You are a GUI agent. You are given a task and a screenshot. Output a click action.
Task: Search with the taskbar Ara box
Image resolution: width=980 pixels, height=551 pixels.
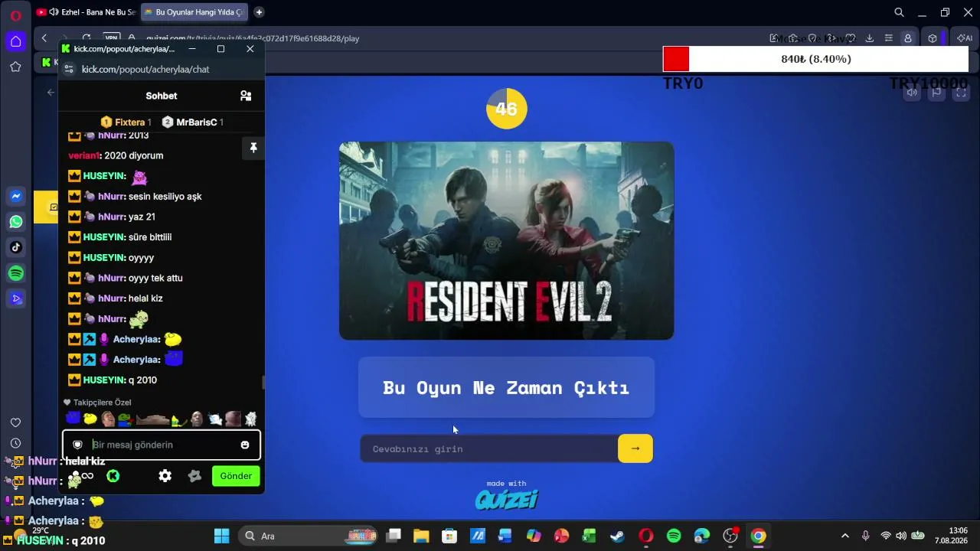(309, 536)
